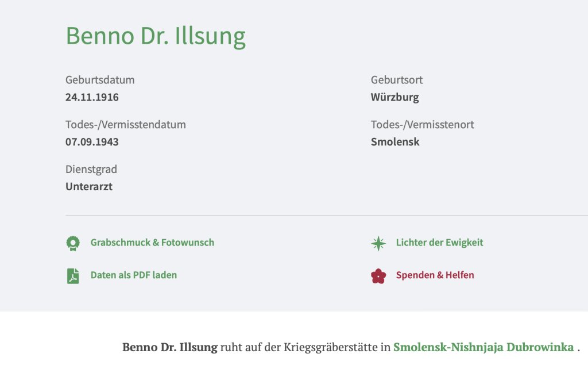Follow the Smolensk-Nishnjaja Dubrowinka cemetery link

tap(483, 347)
